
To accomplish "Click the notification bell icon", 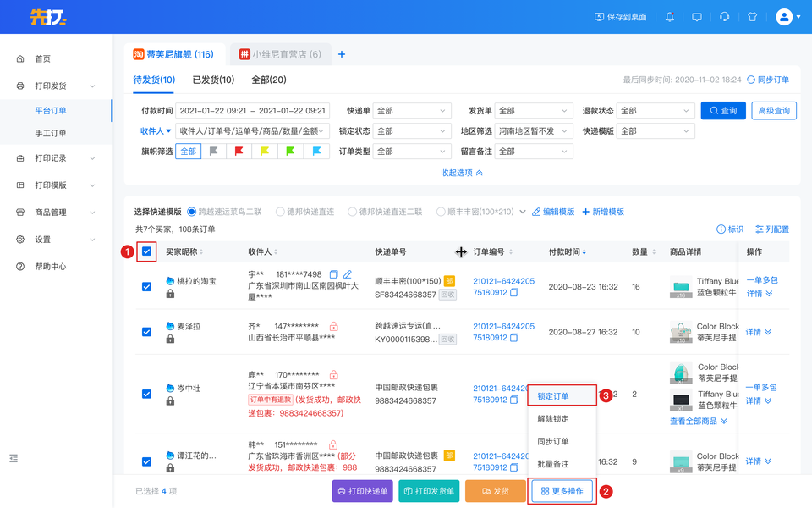I will click(670, 17).
